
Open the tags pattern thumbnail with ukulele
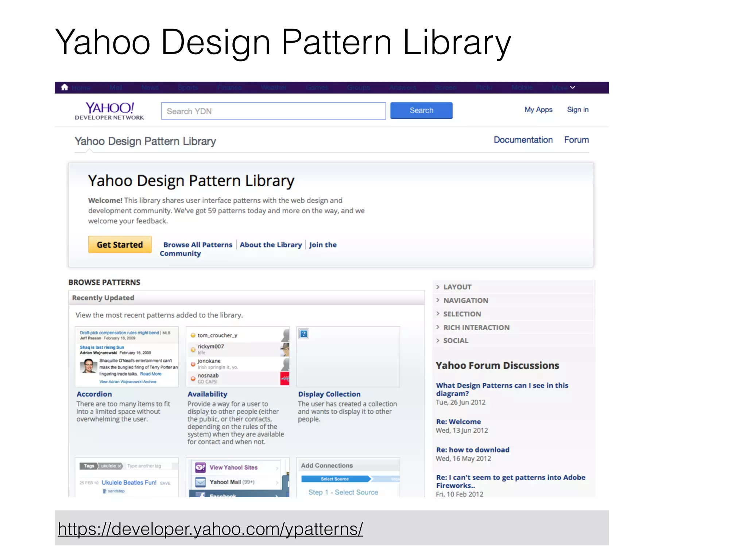(127, 477)
